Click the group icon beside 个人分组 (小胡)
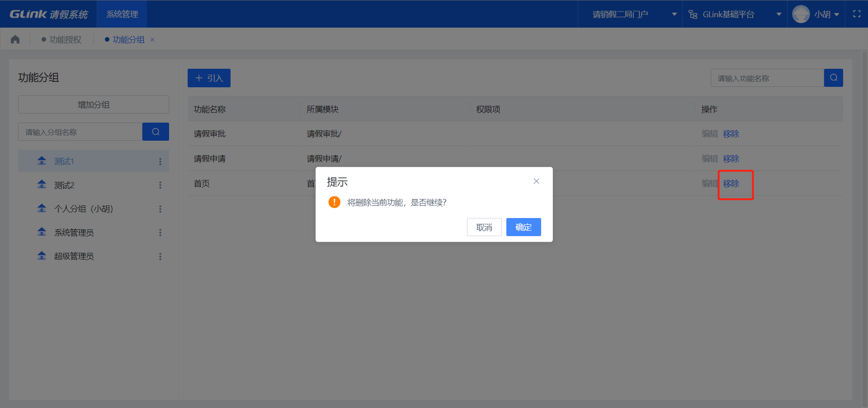This screenshot has height=408, width=868. (x=42, y=208)
